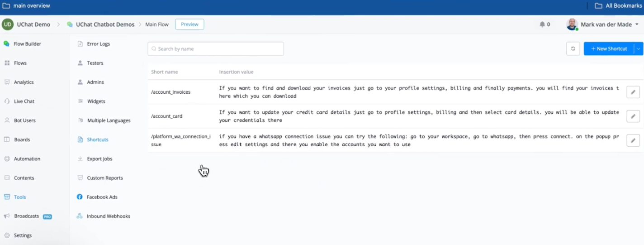Open the Live Chat section
644x245 pixels.
coord(24,101)
